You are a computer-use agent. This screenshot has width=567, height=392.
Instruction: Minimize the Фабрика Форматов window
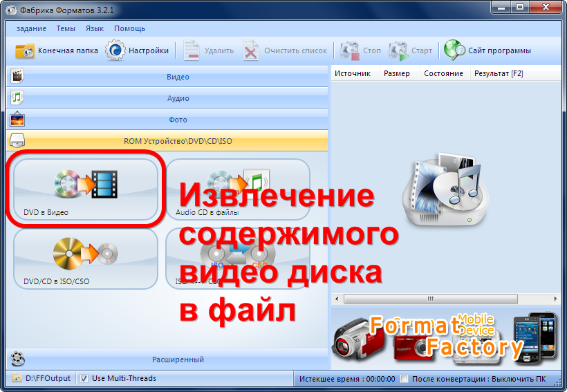(501, 7)
